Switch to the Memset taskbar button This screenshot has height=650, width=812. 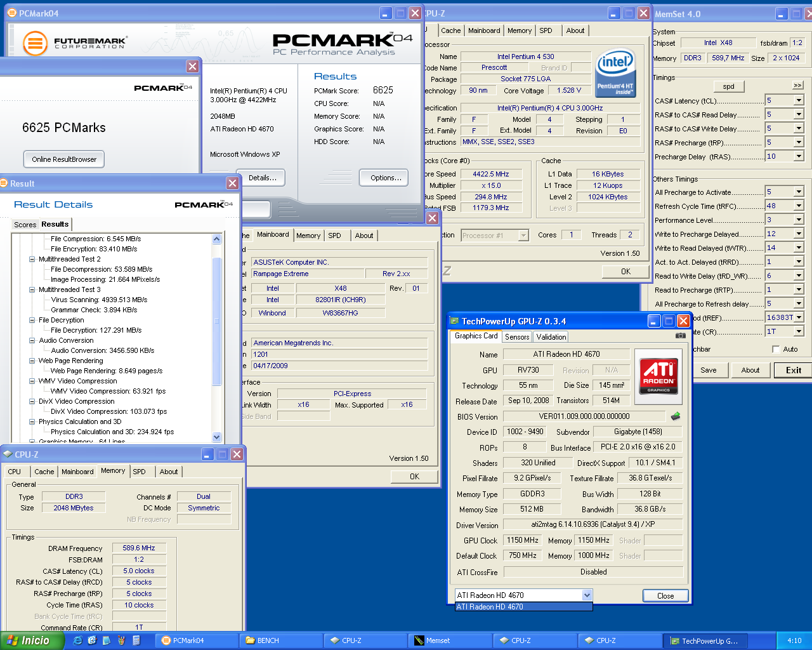pyautogui.click(x=450, y=640)
